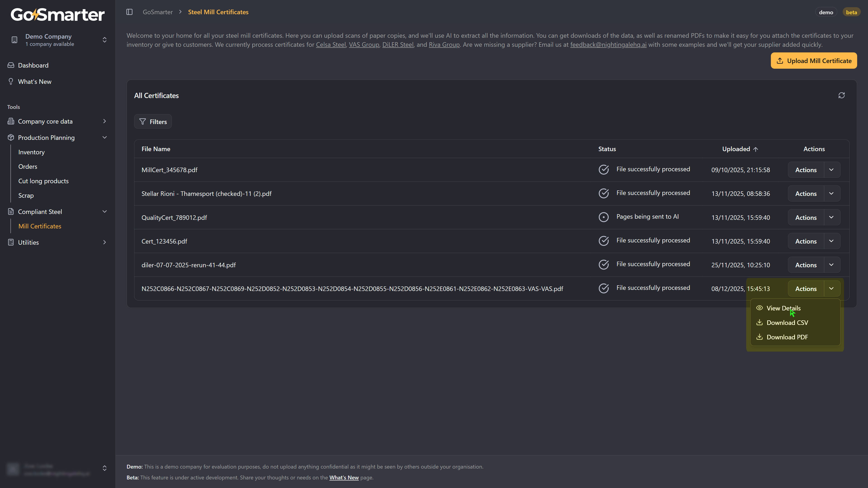Screen dimensions: 868x488
Task: Click the Compliant Steel document icon
Action: point(11,212)
